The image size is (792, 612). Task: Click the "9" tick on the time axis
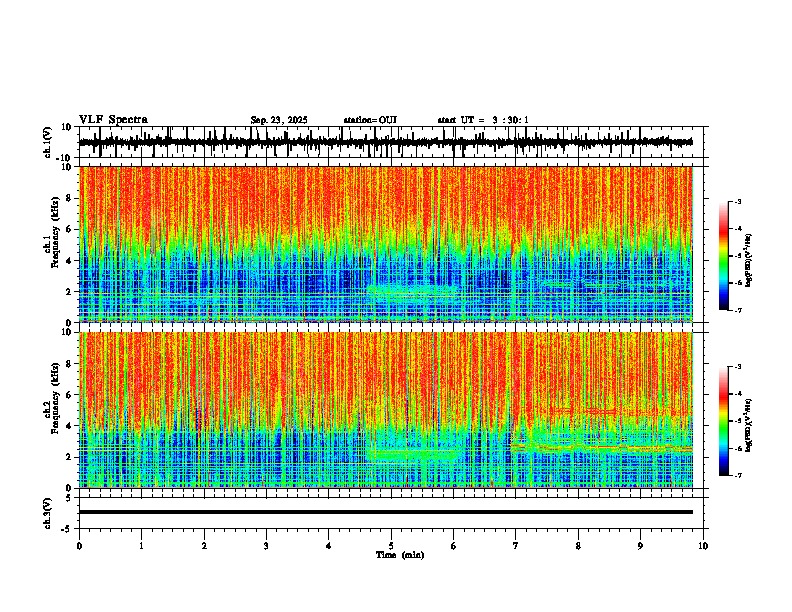pos(640,546)
